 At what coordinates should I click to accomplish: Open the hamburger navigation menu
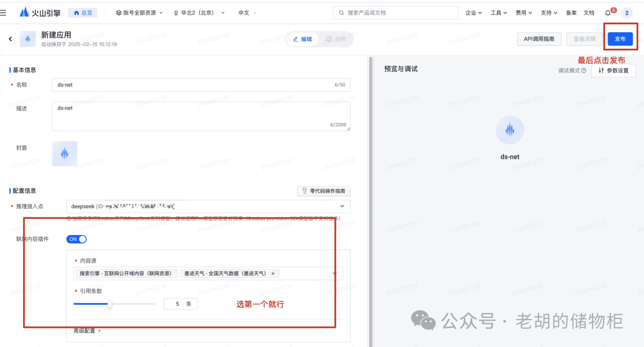coord(4,13)
